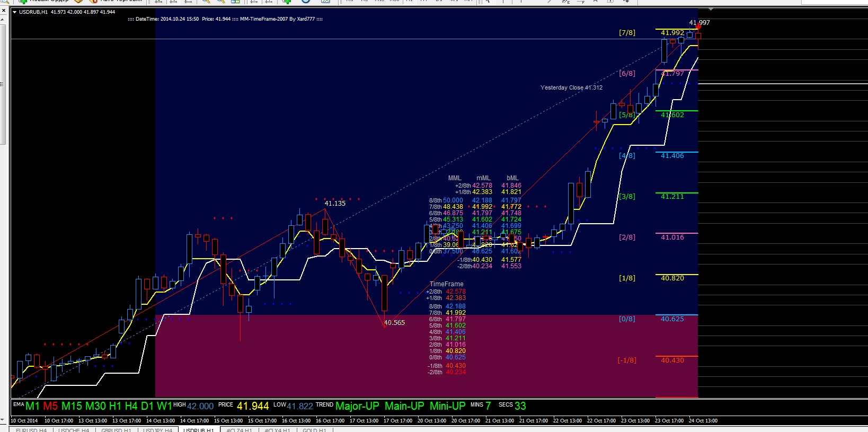Click the 41.997 latest high label
The image size is (868, 432).
coord(699,23)
